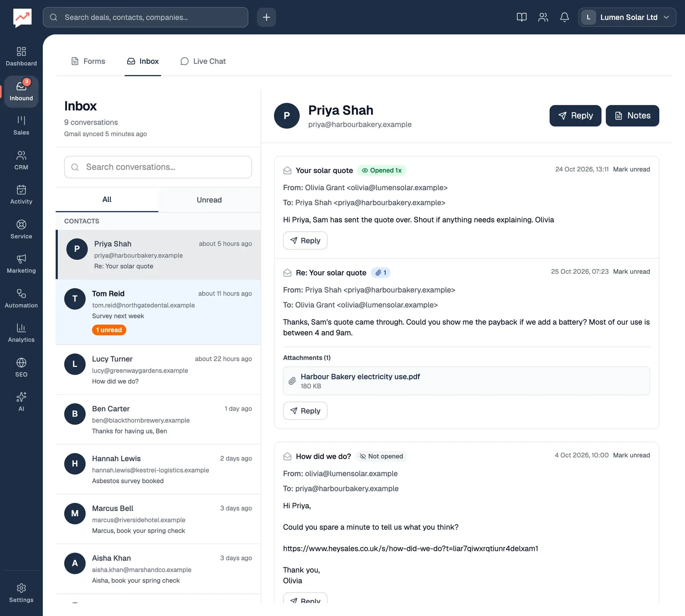685x616 pixels.
Task: Open Hannah Lewis's conversation
Action: [158, 469]
